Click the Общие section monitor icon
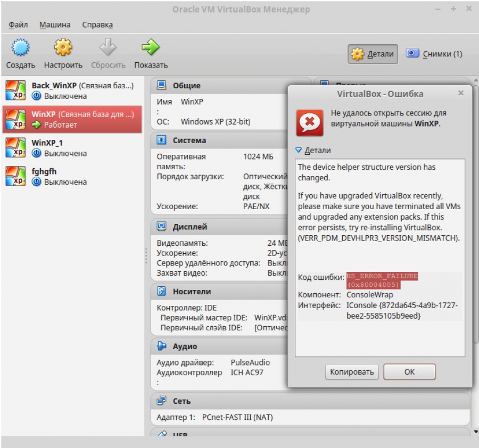 click(x=161, y=85)
